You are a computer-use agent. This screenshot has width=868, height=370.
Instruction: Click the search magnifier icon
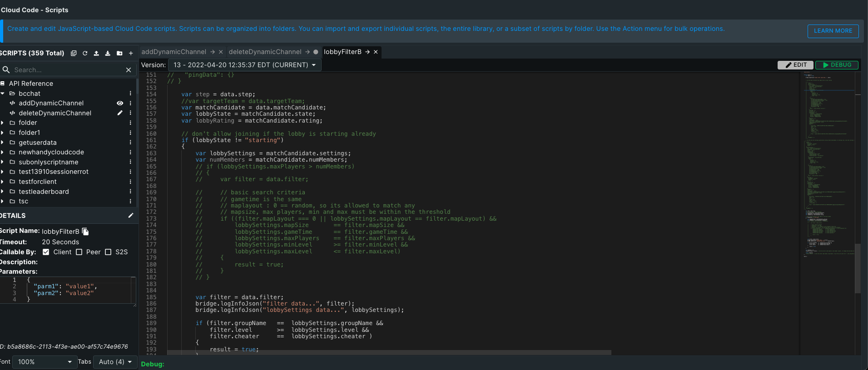[6, 70]
